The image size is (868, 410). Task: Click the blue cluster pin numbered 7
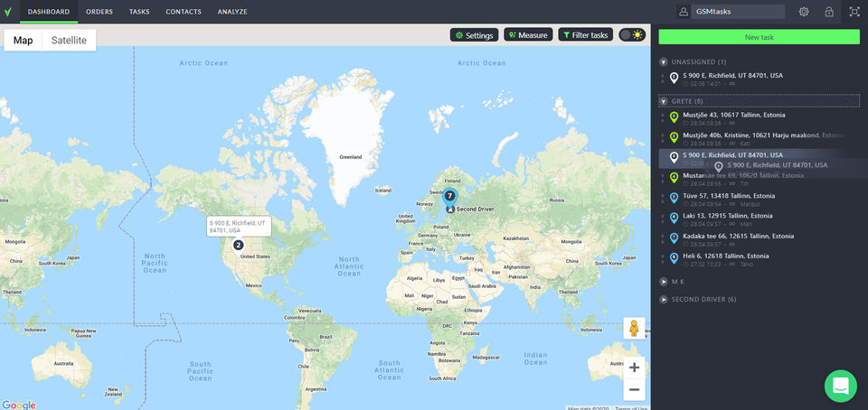[450, 196]
